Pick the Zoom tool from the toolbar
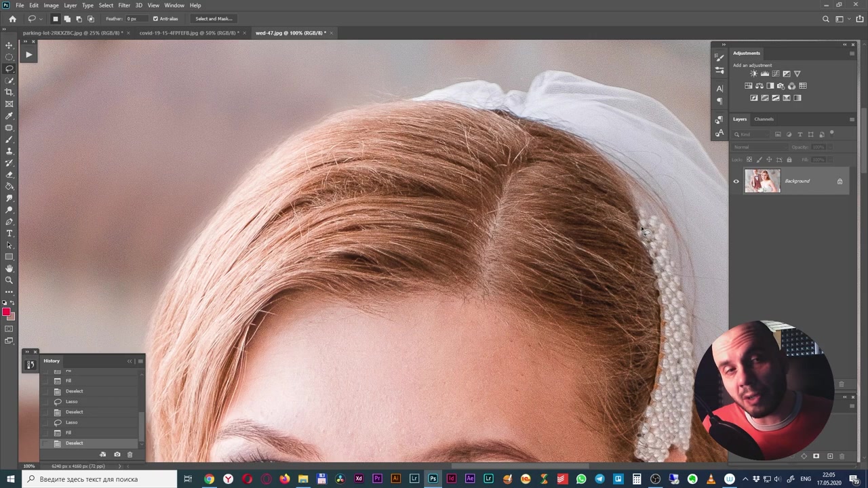868x488 pixels. [9, 280]
